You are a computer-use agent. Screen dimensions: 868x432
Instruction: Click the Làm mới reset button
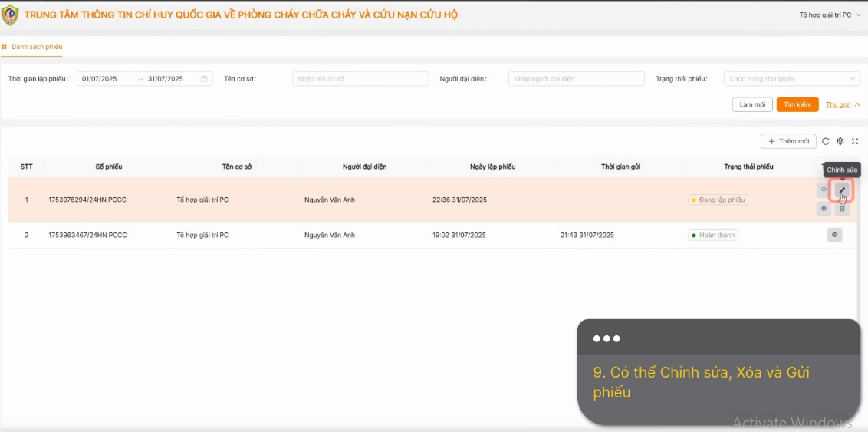pyautogui.click(x=752, y=104)
